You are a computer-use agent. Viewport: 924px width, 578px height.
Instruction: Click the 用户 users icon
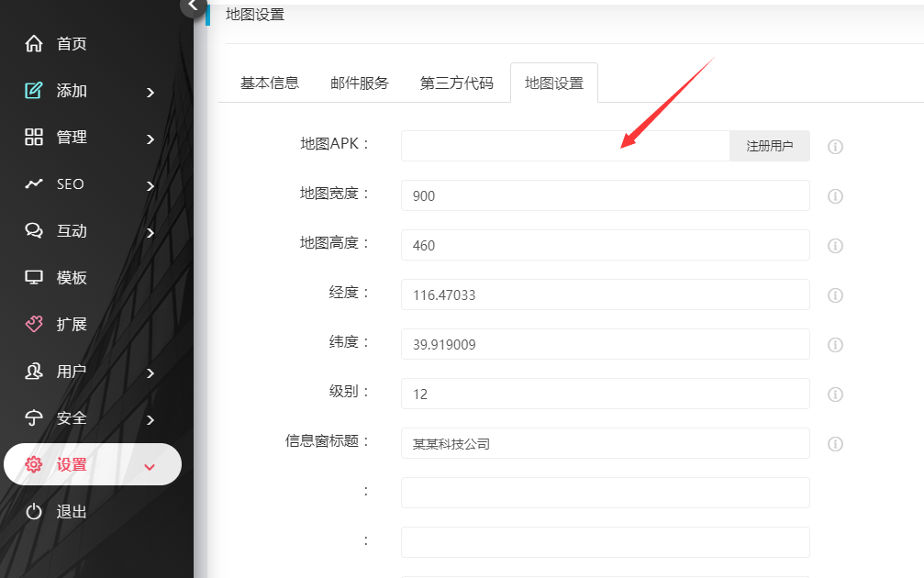33,372
